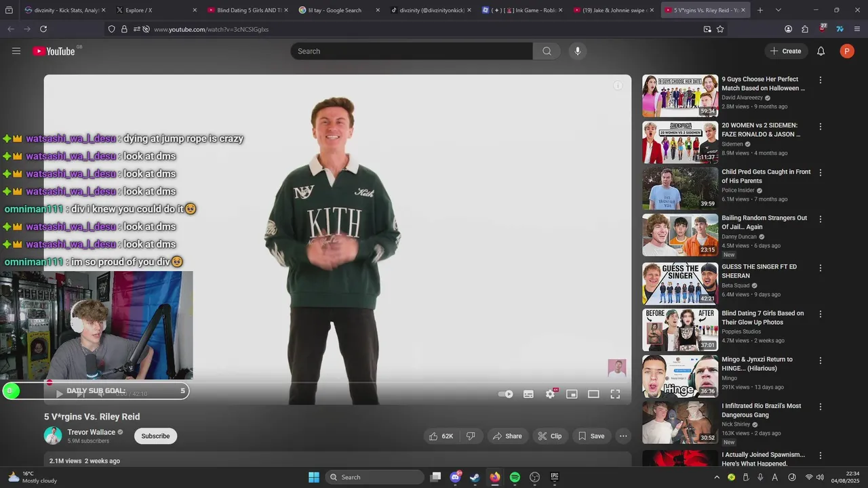Screen dimensions: 868x488
Task: Enter full screen mode on the video
Action: click(615, 394)
